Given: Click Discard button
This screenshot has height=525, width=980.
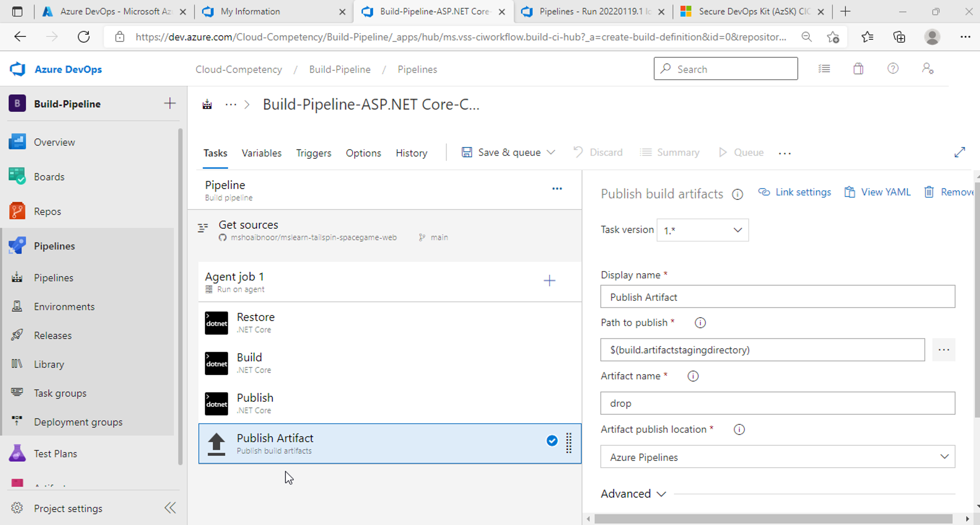Looking at the screenshot, I should tap(598, 153).
